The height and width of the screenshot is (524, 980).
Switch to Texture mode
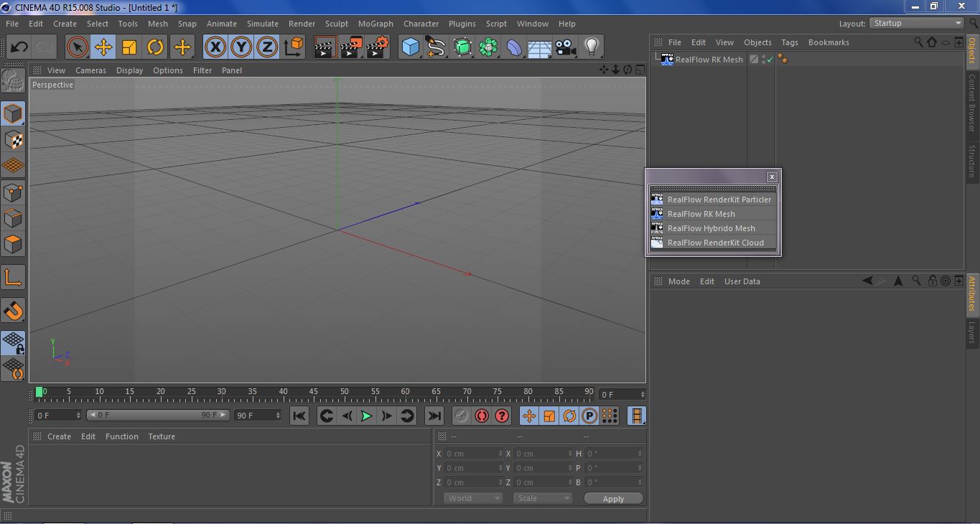[x=13, y=140]
